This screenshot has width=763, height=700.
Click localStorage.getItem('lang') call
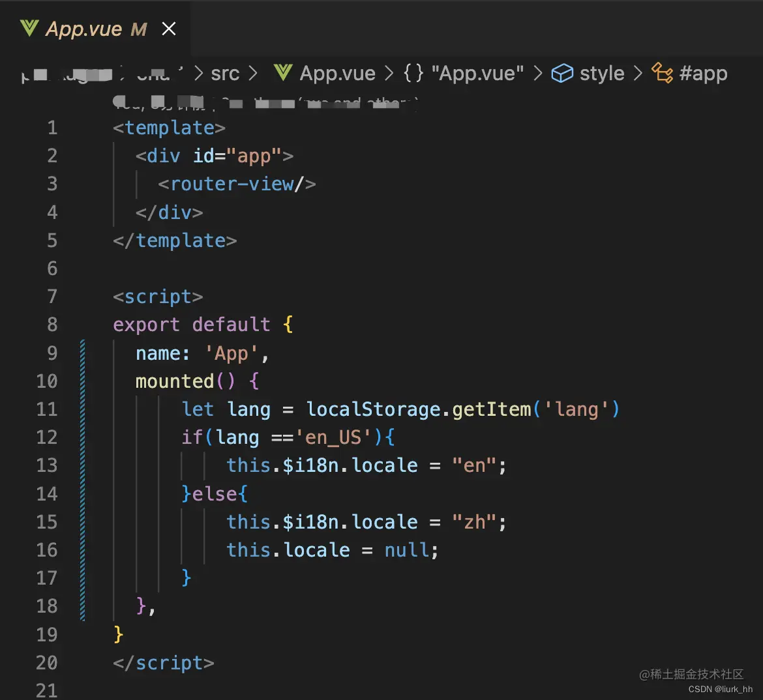click(462, 409)
